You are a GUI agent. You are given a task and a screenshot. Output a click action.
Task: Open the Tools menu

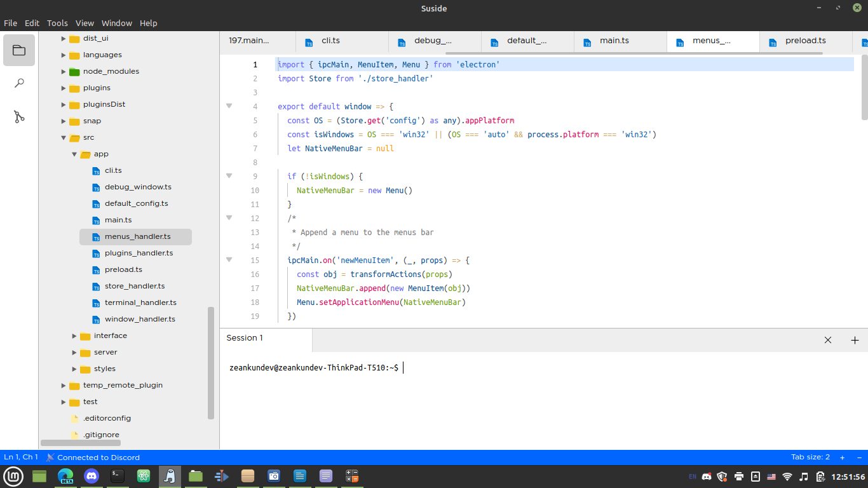[x=57, y=23]
